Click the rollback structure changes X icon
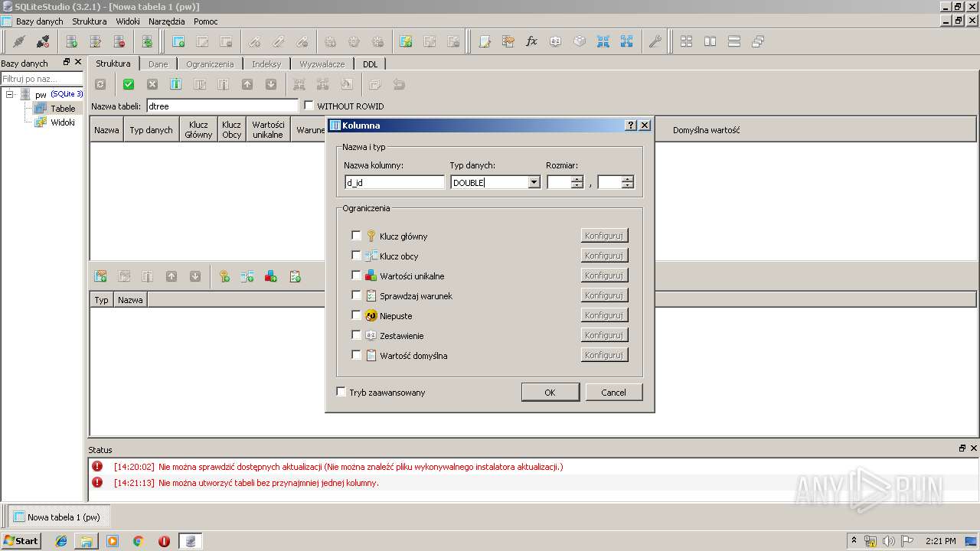The width and height of the screenshot is (980, 551). pos(152,84)
